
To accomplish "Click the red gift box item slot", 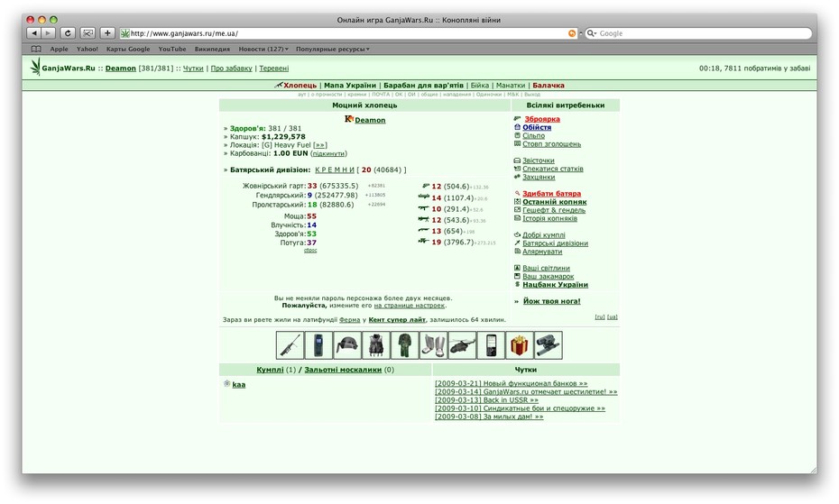I will click(520, 345).
